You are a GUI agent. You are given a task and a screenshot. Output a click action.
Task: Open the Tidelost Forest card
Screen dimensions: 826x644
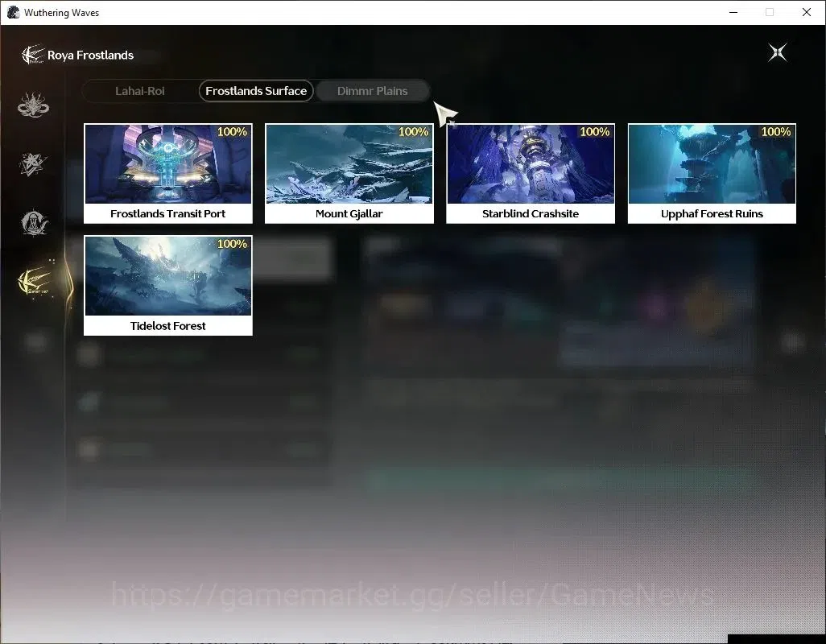point(168,286)
